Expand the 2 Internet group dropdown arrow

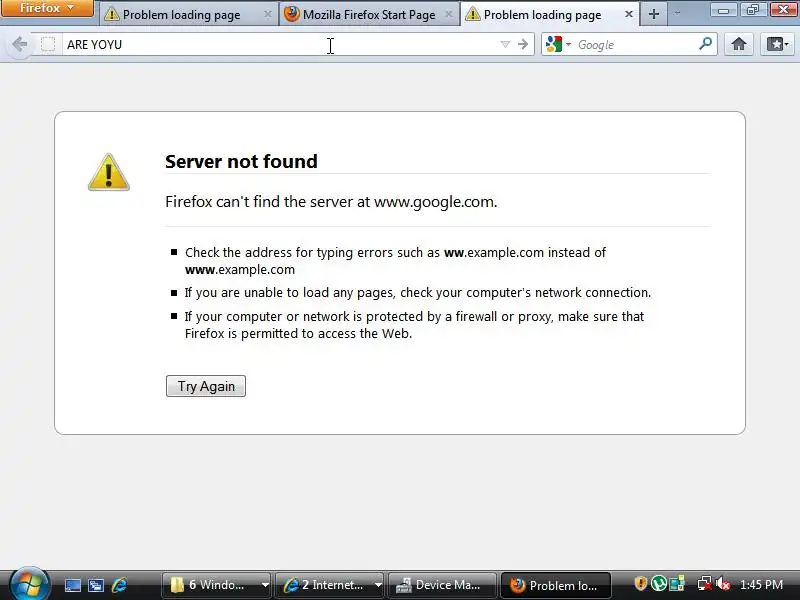point(378,585)
